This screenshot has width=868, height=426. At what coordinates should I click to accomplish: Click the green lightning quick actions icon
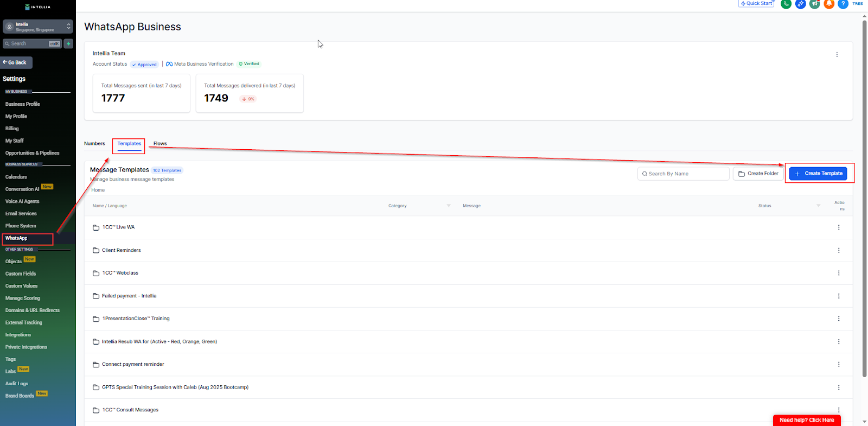(68, 43)
